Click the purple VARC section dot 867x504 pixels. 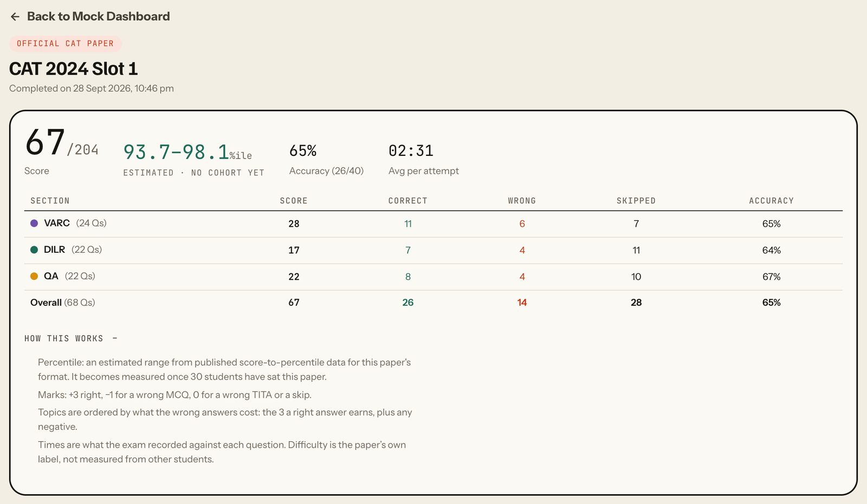(34, 223)
